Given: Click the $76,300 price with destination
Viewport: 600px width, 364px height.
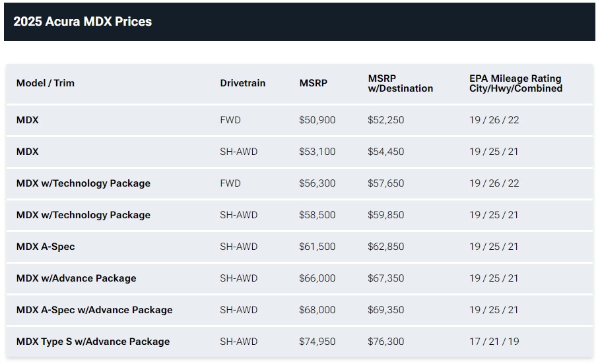Looking at the screenshot, I should point(385,342).
